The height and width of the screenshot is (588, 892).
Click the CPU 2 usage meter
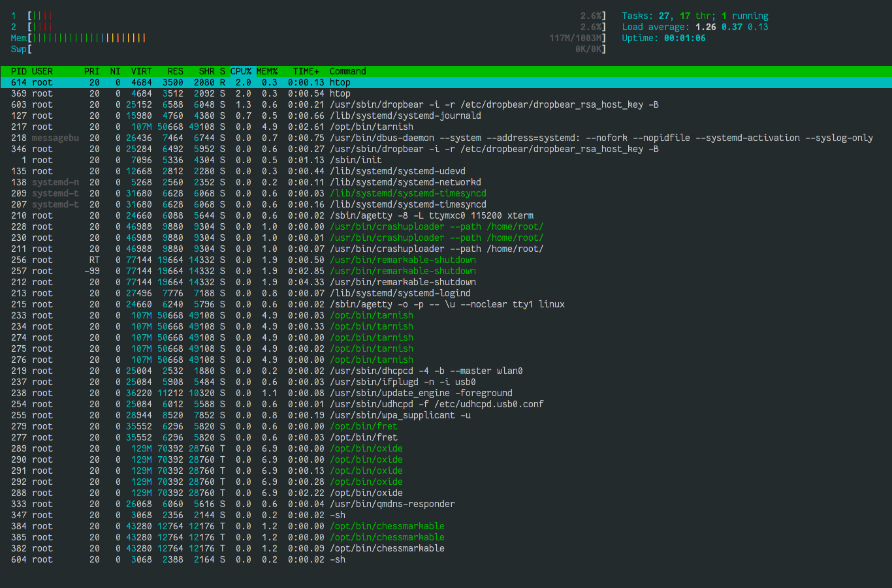click(x=308, y=27)
